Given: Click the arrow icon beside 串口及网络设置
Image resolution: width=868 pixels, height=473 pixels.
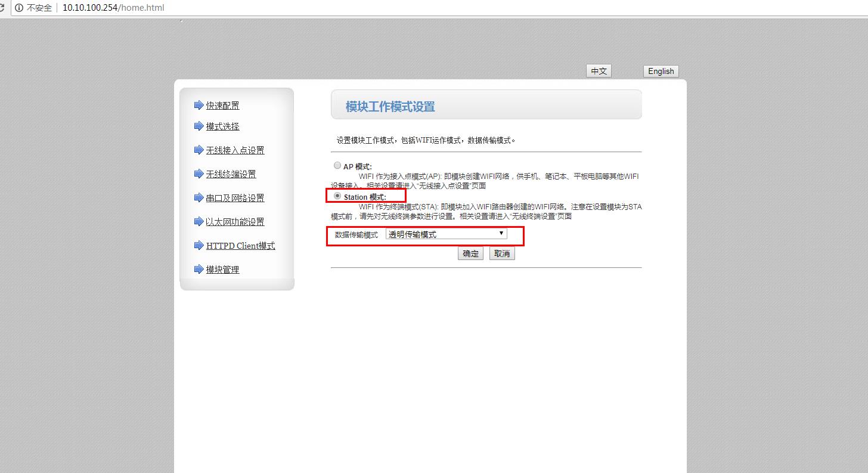Looking at the screenshot, I should (x=199, y=197).
